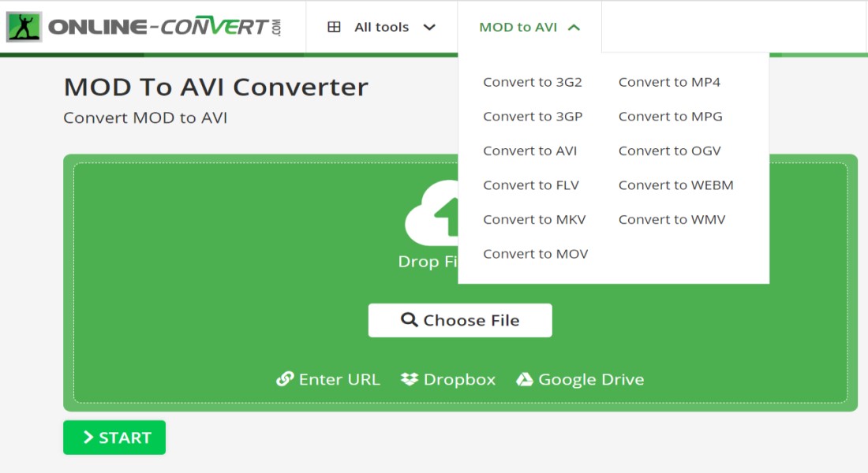
Task: Click the Google Drive icon
Action: point(525,379)
